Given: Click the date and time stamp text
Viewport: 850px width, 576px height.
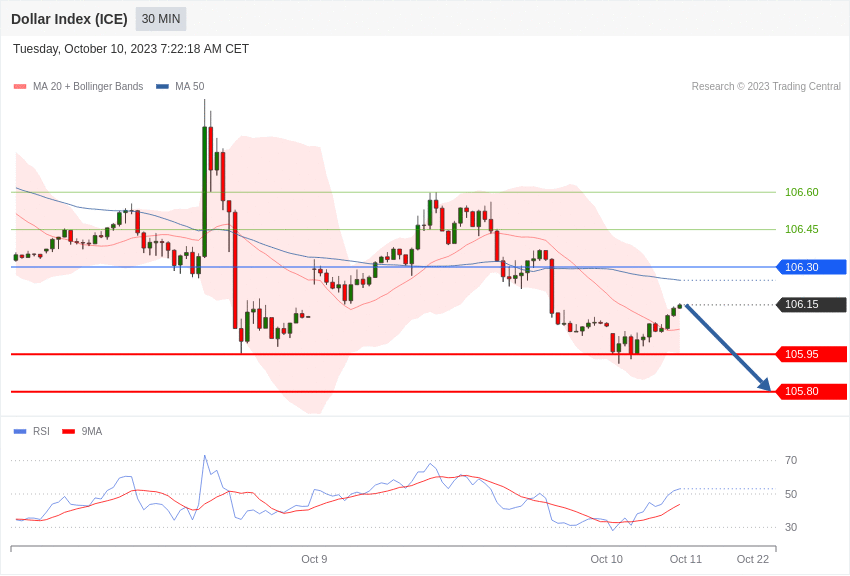Looking at the screenshot, I should tap(131, 49).
